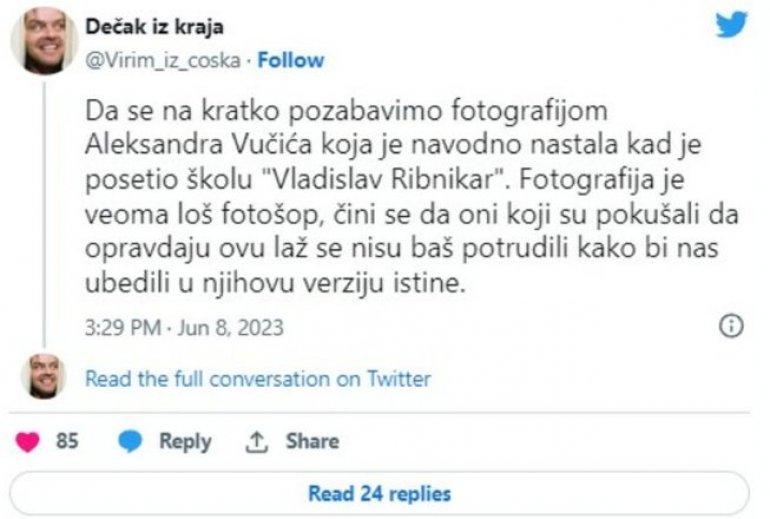Read the full conversation on Twitter
Image resolution: width=770 pixels, height=519 pixels.
click(258, 379)
